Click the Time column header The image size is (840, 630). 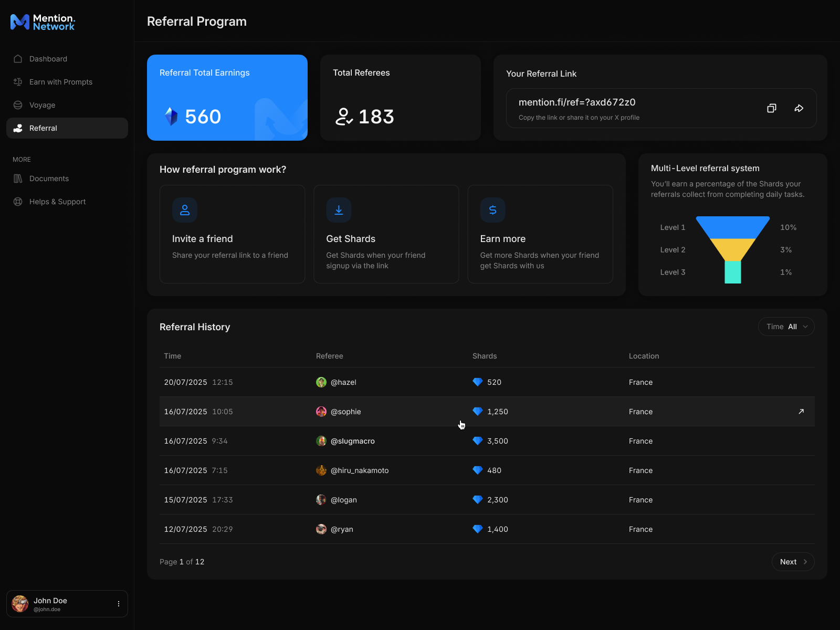[172, 356]
